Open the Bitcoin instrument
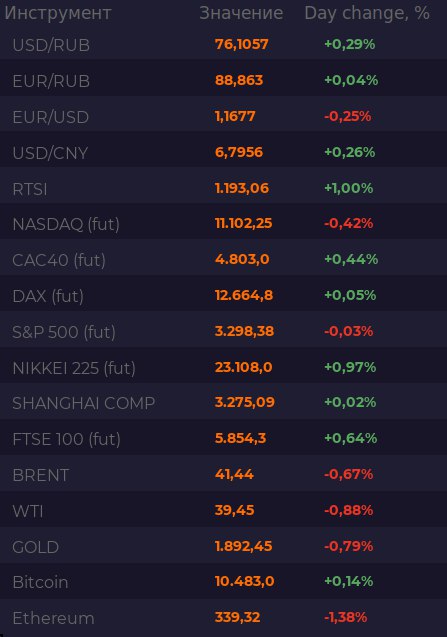This screenshot has width=447, height=637. point(40,582)
